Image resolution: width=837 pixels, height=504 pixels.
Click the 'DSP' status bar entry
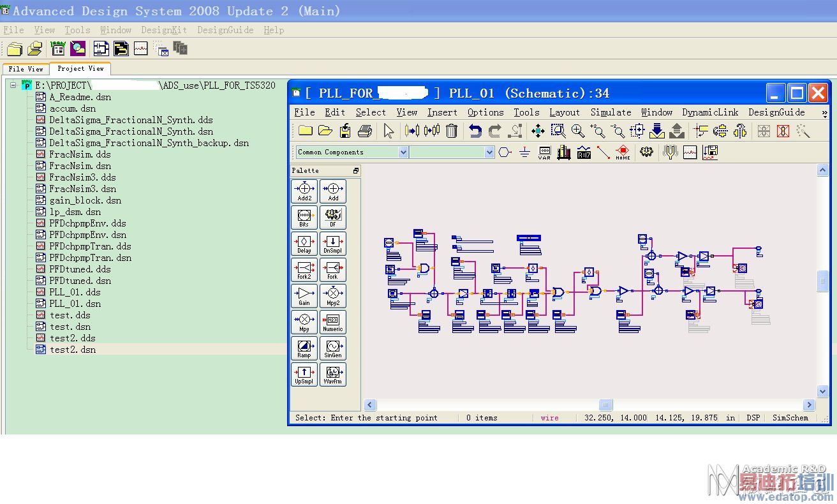tap(753, 418)
